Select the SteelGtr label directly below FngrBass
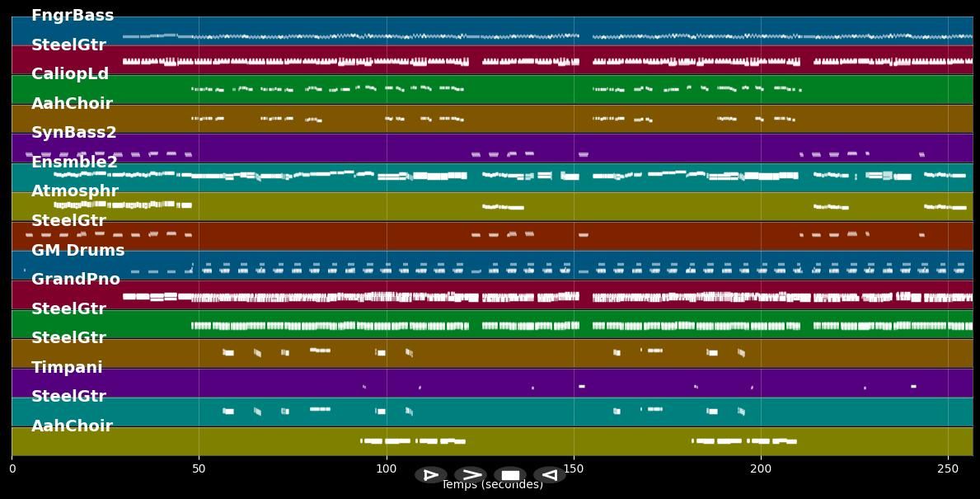Screen dimensions: 980x499 point(68,45)
